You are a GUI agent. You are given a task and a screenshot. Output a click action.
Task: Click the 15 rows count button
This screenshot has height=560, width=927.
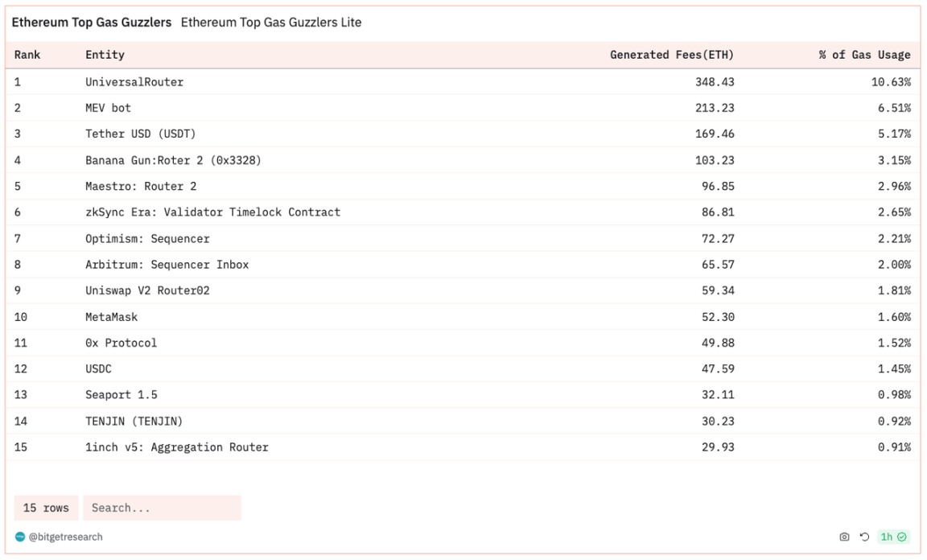click(46, 508)
